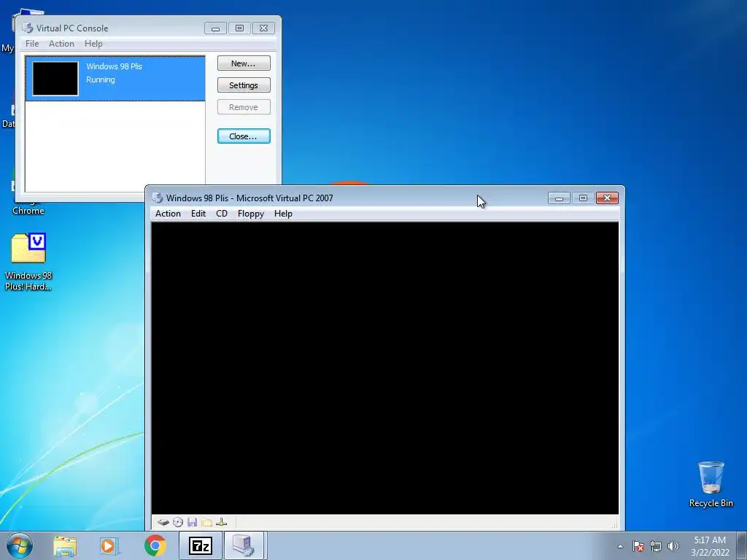Click the CD drive status icon in VM window
This screenshot has width=747, height=560.
click(178, 522)
